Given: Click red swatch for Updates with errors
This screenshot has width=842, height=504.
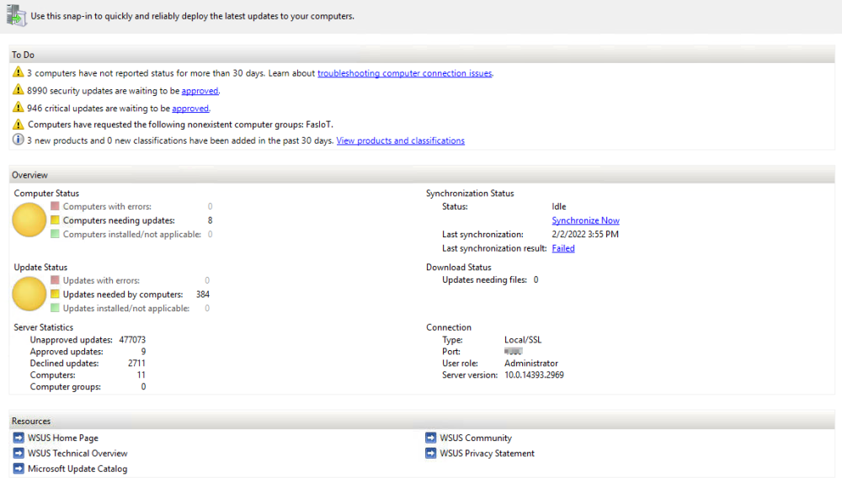Looking at the screenshot, I should (55, 280).
